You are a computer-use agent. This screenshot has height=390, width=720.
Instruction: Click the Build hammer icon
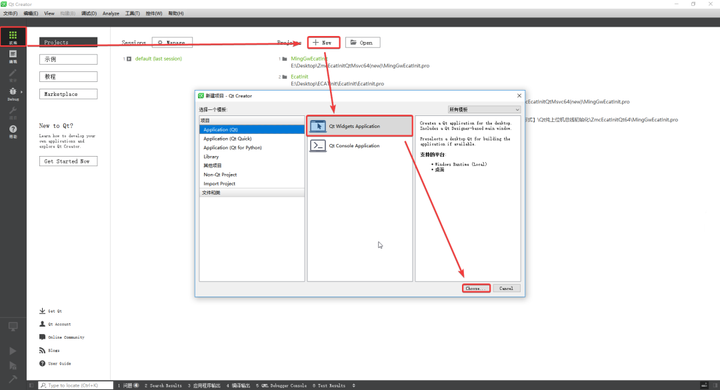[x=13, y=379]
